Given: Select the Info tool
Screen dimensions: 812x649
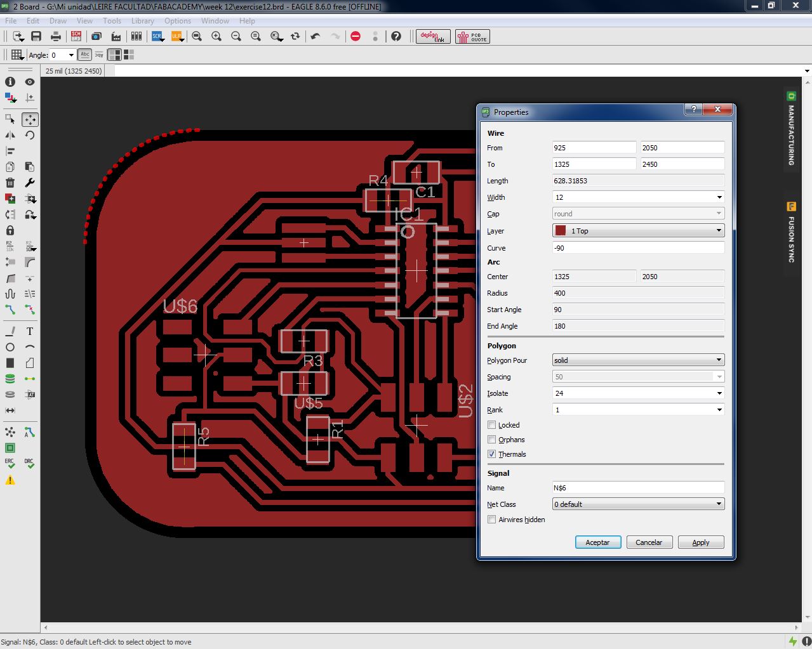Looking at the screenshot, I should pos(10,82).
